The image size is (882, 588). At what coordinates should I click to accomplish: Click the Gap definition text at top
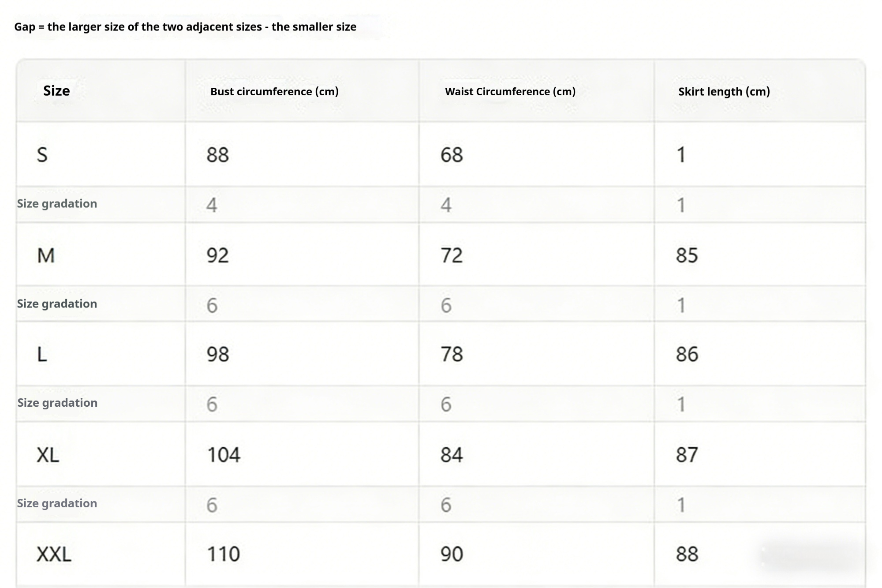[x=185, y=27]
